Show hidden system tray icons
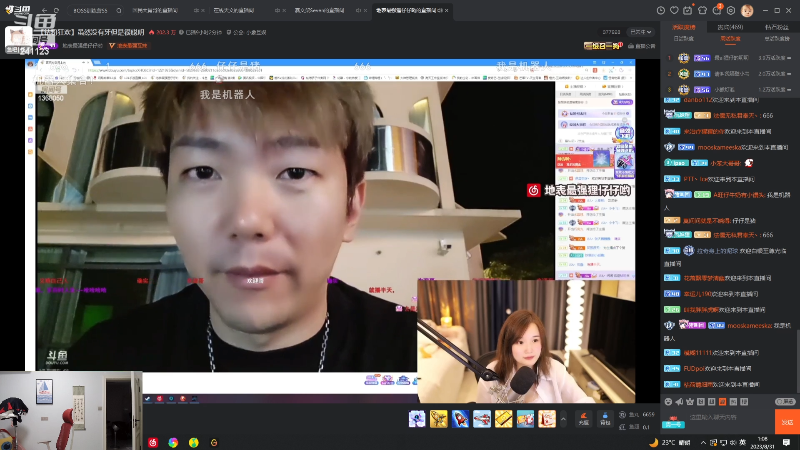Screen dimensions: 800x450 pos(703,442)
